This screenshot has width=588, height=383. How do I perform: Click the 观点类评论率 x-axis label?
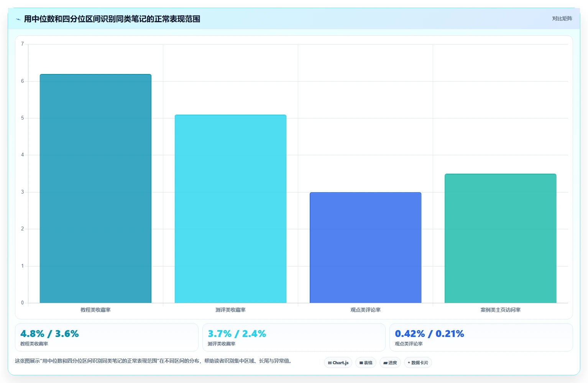tap(365, 310)
